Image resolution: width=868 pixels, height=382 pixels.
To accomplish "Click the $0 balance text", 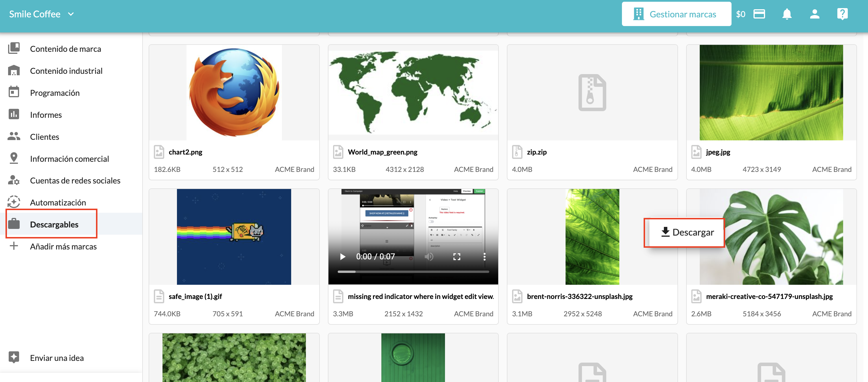I will click(x=740, y=14).
